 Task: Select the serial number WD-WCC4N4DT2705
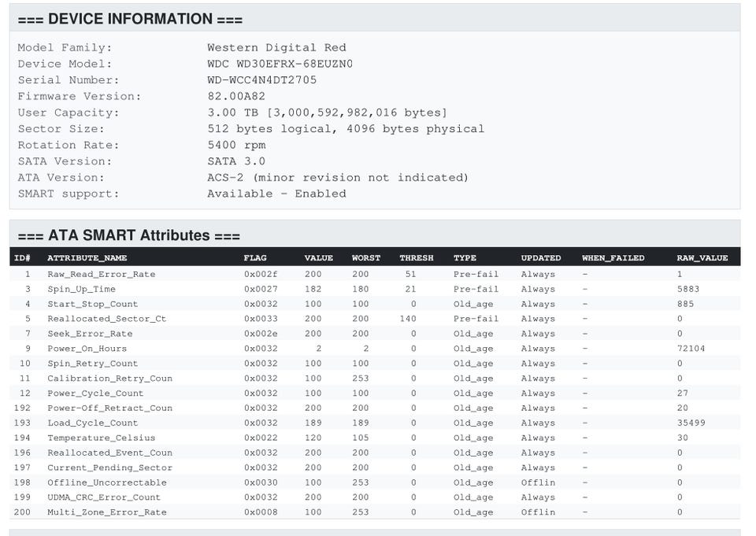tap(261, 80)
